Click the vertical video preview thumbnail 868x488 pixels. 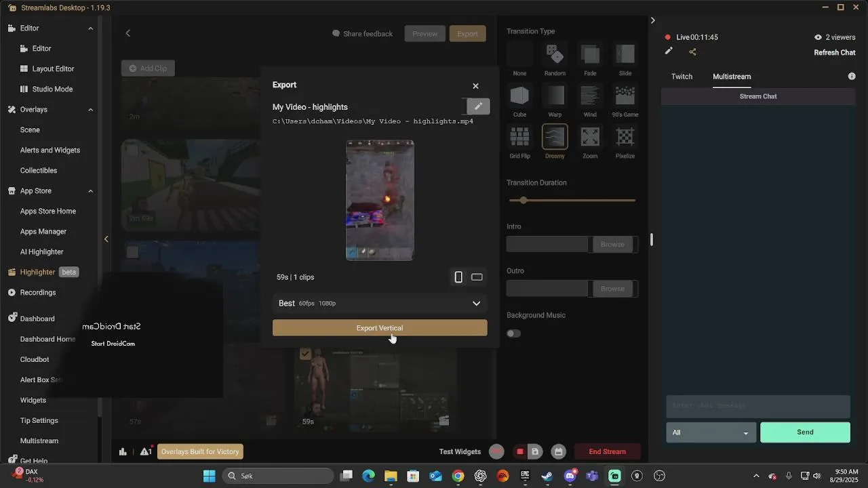pos(380,200)
